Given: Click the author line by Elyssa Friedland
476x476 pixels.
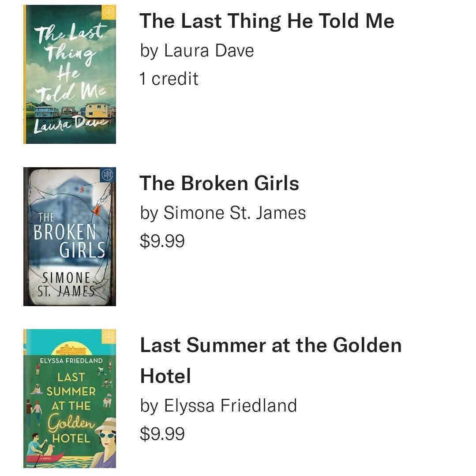Looking at the screenshot, I should tap(218, 405).
